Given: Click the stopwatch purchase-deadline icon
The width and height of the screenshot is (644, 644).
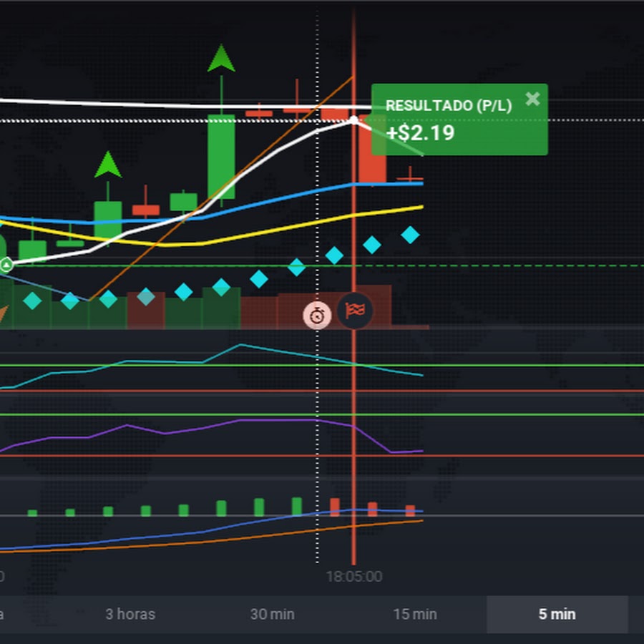Looking at the screenshot, I should click(x=317, y=314).
